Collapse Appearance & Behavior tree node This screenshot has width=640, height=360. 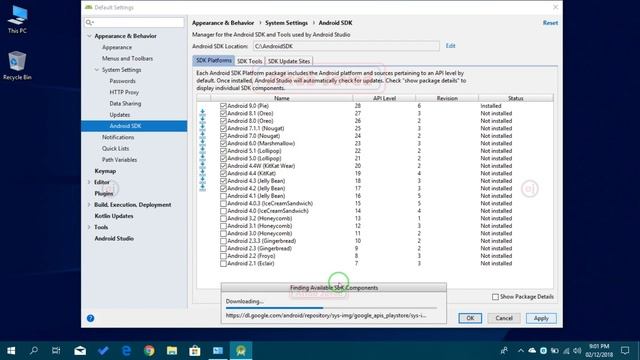coord(89,36)
